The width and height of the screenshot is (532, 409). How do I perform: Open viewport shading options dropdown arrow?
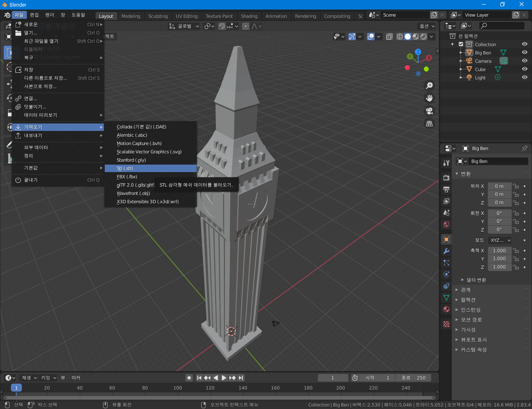(x=432, y=37)
